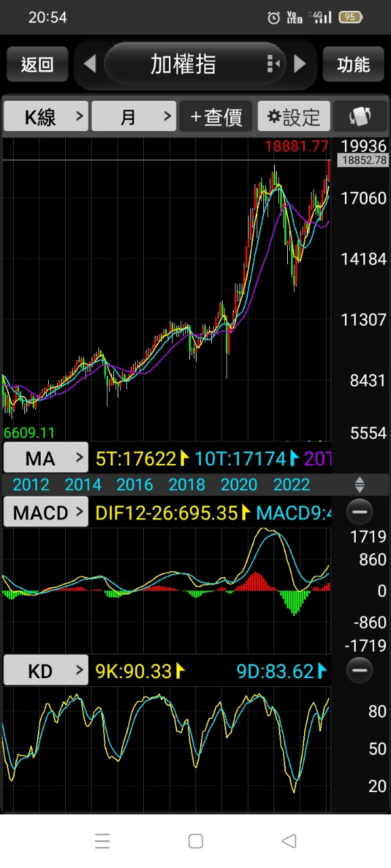
Task: Tap the +查價 price lookup button
Action: pyautogui.click(x=216, y=117)
